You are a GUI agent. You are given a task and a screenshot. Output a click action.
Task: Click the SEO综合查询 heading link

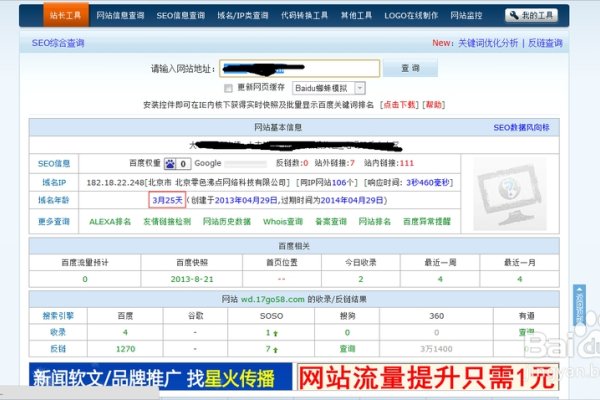[58, 43]
